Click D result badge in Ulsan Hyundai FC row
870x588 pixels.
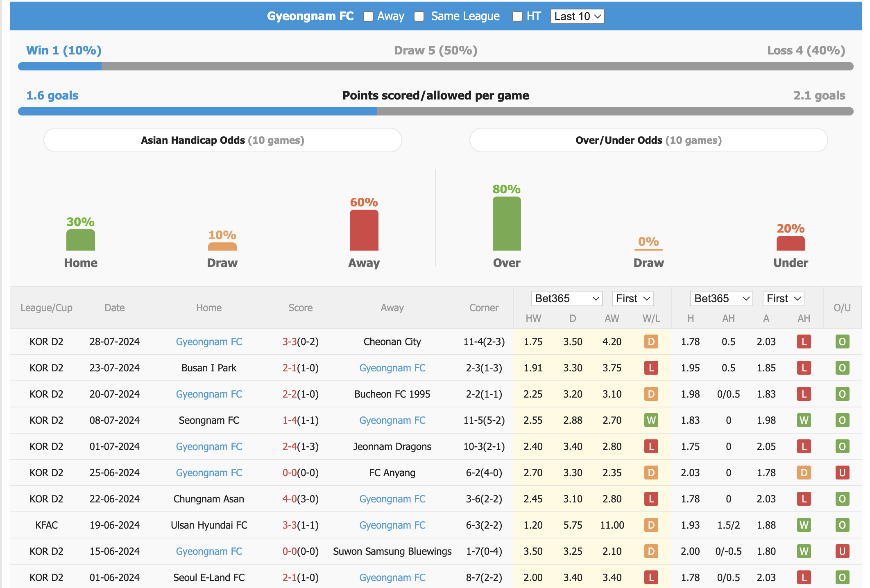651,525
